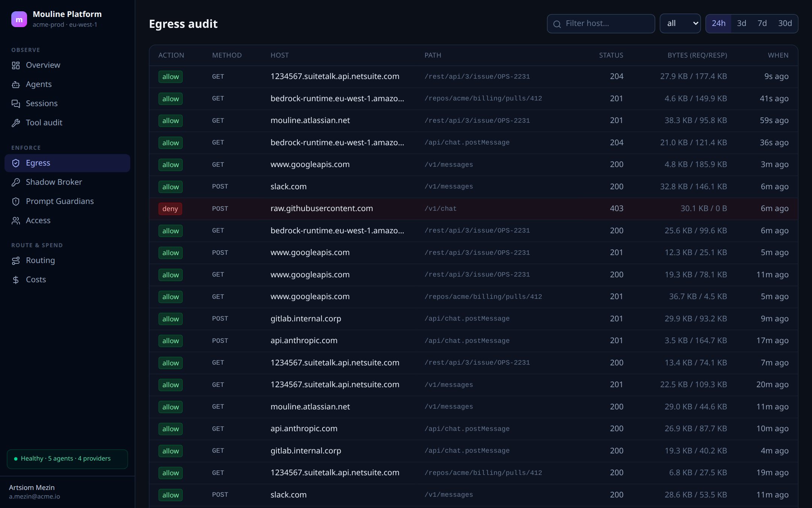The image size is (812, 508).
Task: Click the '4.8 KB / 185.9 KB' cell
Action: [696, 164]
